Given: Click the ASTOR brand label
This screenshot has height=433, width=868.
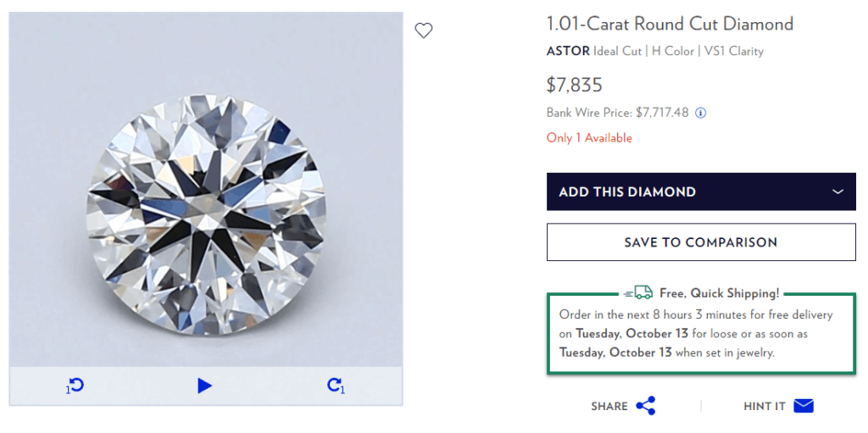Looking at the screenshot, I should tap(568, 51).
